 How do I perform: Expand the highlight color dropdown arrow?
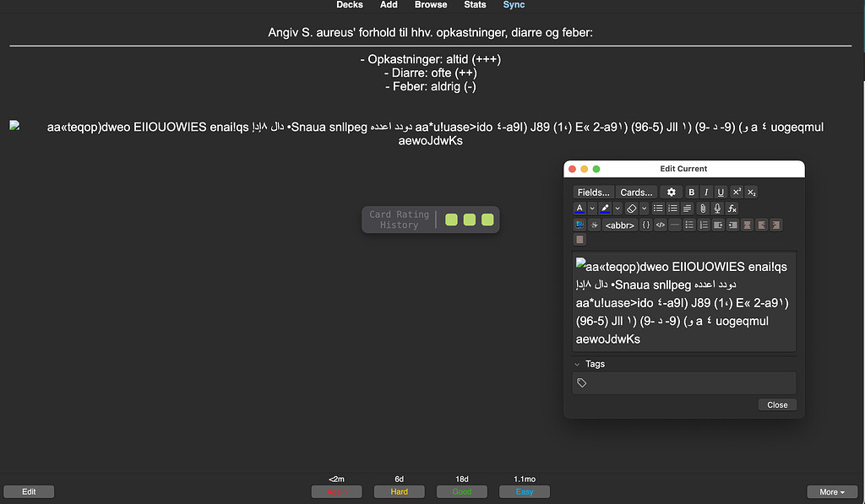point(616,208)
